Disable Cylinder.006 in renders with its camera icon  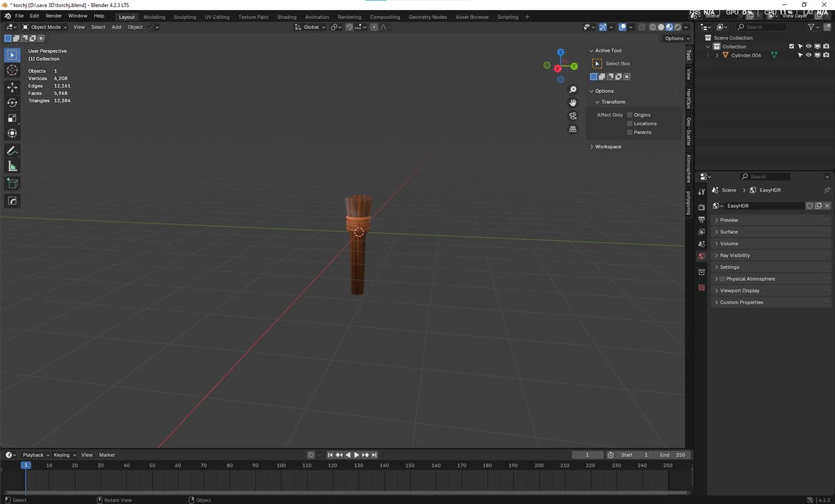pos(826,55)
